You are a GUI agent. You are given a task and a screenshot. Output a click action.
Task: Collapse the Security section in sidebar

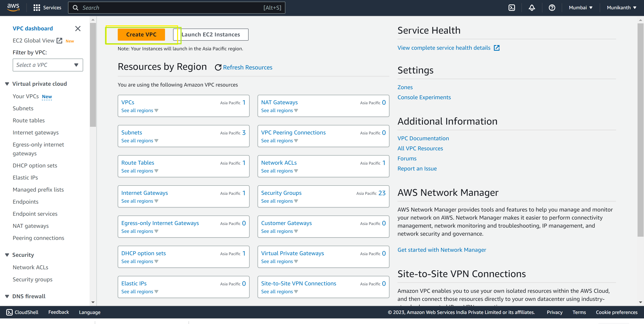(x=7, y=255)
